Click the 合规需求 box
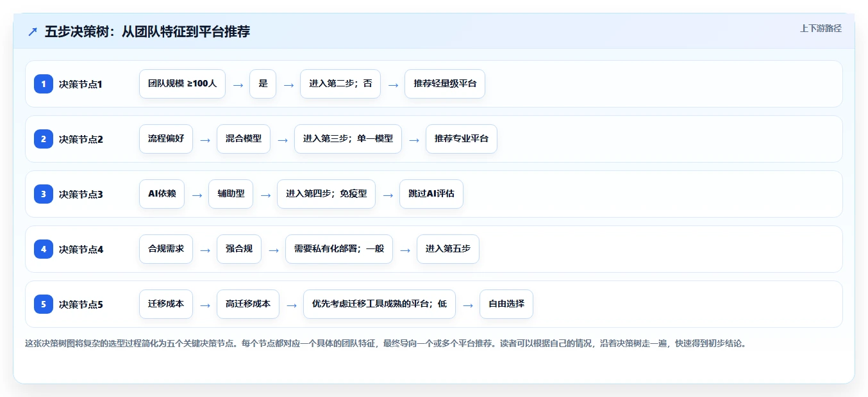The image size is (868, 397). [166, 249]
